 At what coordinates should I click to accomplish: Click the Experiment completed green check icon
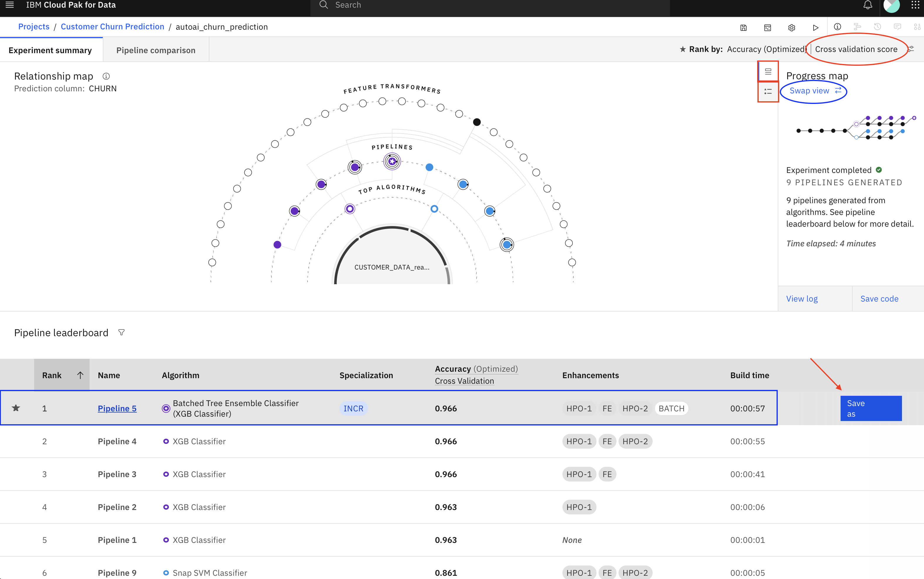(x=879, y=170)
